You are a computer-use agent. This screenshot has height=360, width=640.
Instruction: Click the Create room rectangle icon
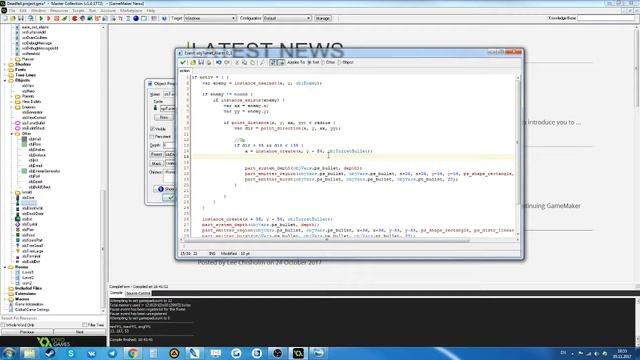(144, 18)
